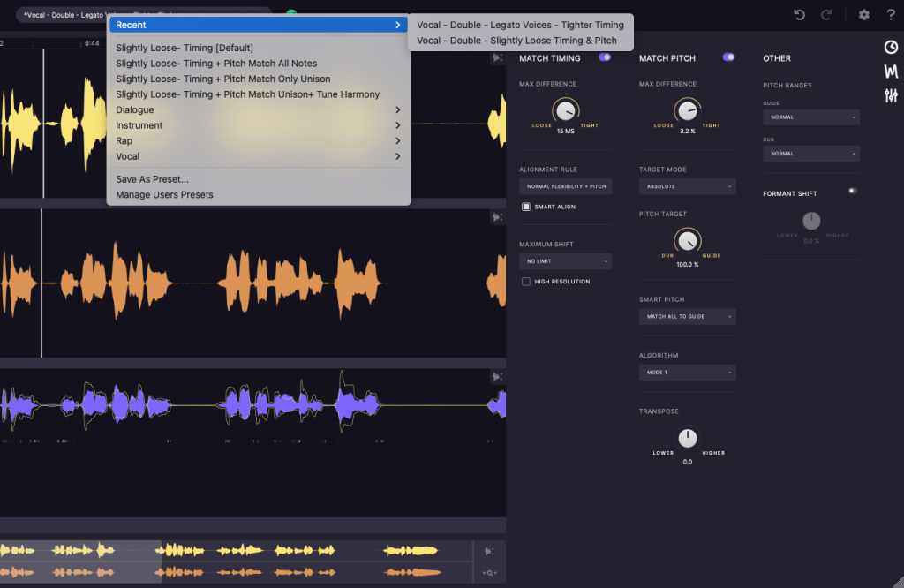The height and width of the screenshot is (588, 904).
Task: Click the redo arrow icon
Action: tap(827, 14)
